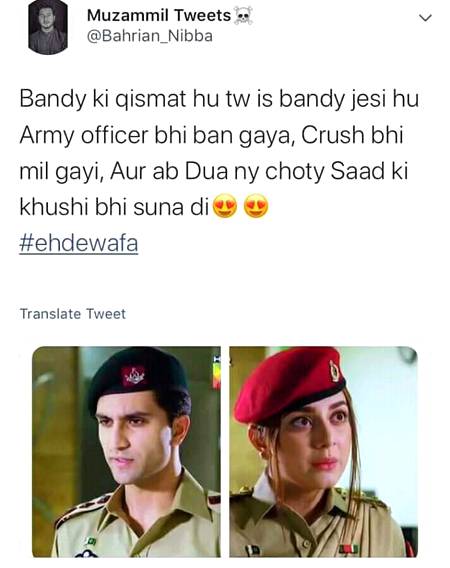Viewport: 450px width, 568px height.
Task: Click the flag patch on the woman's uniform
Action: coord(251,550)
